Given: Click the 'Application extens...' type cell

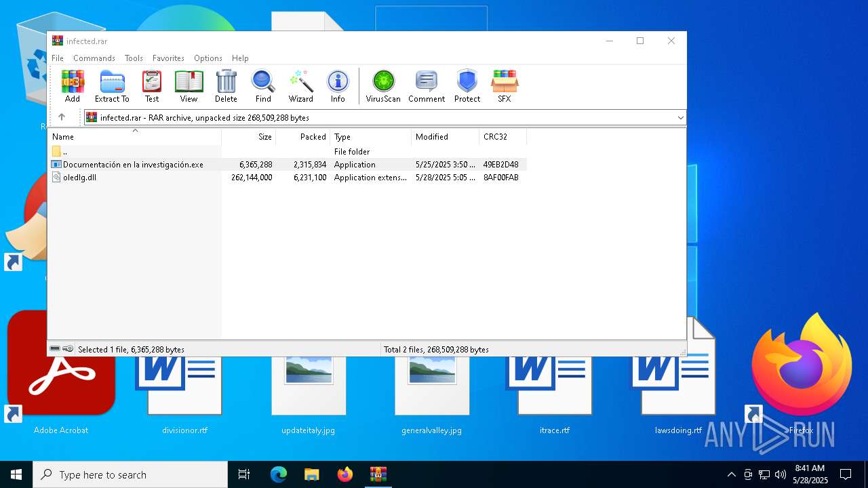Looking at the screenshot, I should [x=370, y=178].
